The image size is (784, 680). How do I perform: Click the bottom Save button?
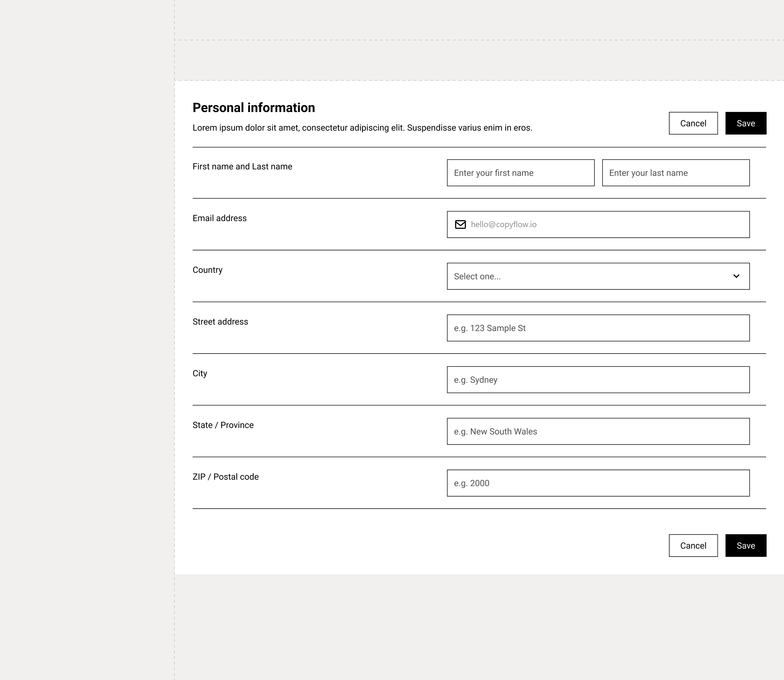pyautogui.click(x=746, y=545)
